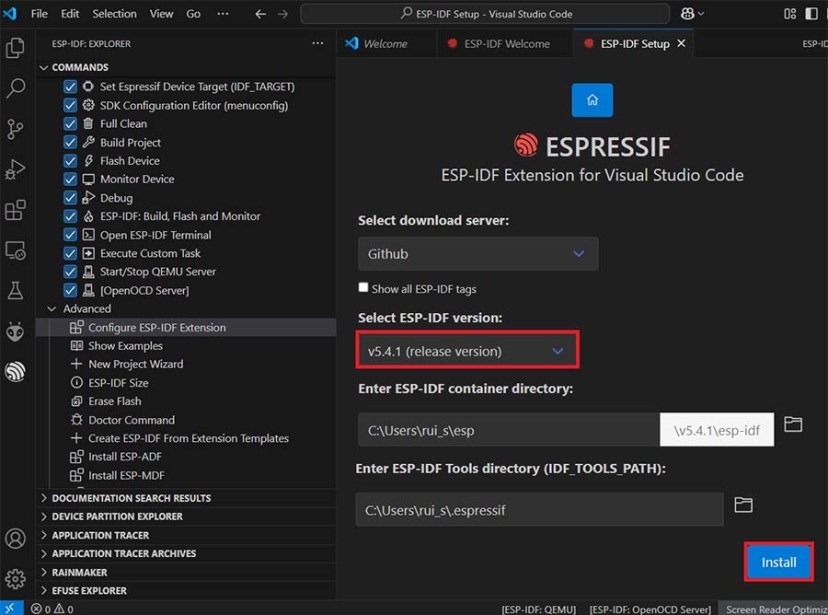The image size is (828, 615).
Task: Open the Espressif ESP-IDF explorer icon
Action: (x=15, y=371)
